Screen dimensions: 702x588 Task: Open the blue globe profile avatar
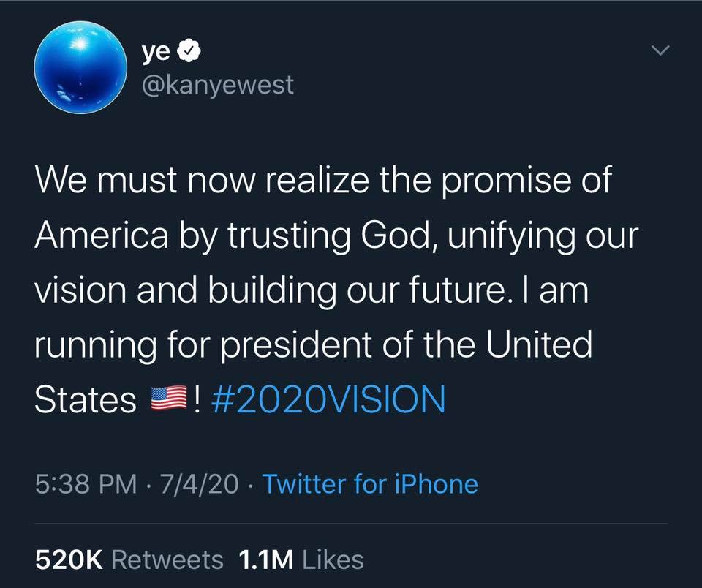click(x=80, y=67)
